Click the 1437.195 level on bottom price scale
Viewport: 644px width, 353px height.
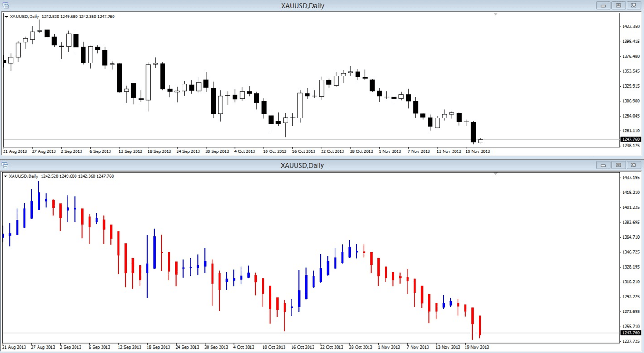tap(631, 178)
